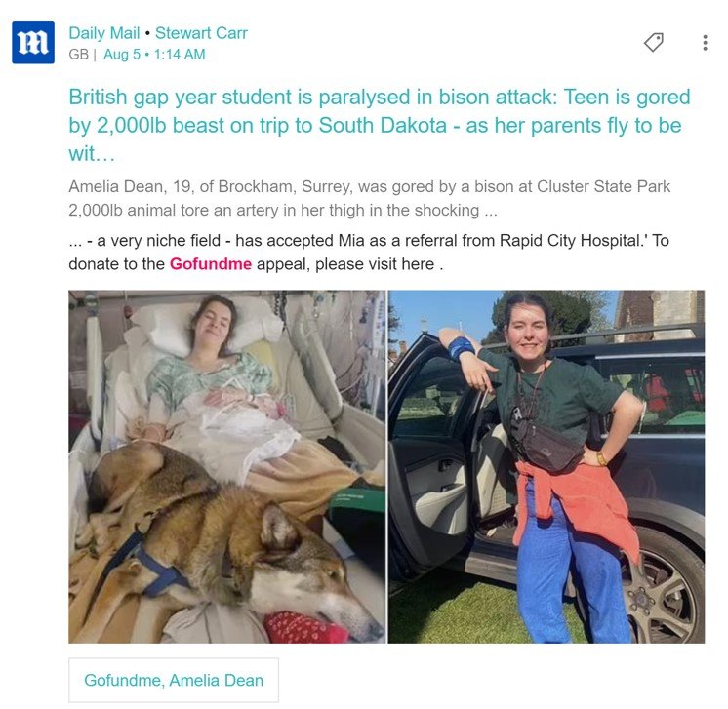This screenshot has width=728, height=709.
Task: Select author name Stewart Carr
Action: click(201, 33)
